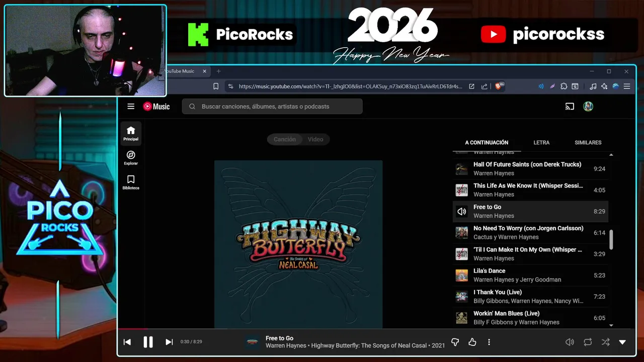Skip to the previous track
644x362 pixels.
(127, 342)
